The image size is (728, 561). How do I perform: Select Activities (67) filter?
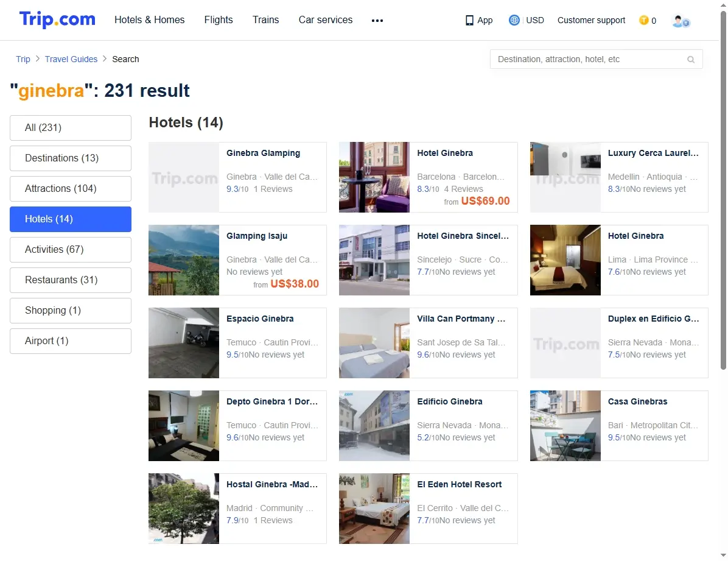click(71, 250)
